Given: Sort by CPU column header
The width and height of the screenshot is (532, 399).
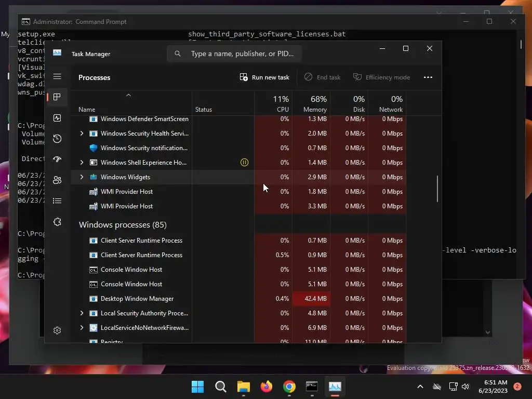Looking at the screenshot, I should (x=273, y=103).
